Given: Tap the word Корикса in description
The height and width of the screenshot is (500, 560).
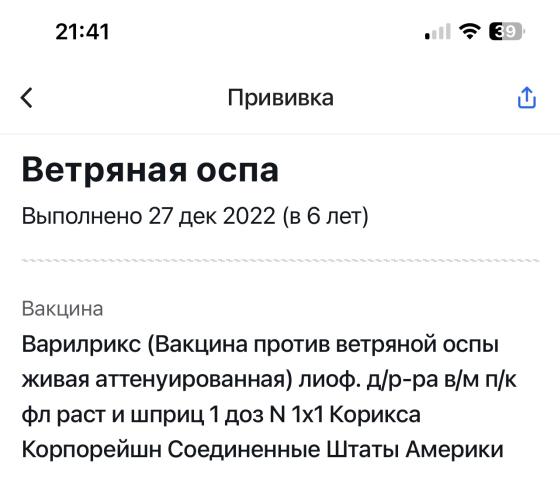Looking at the screenshot, I should (x=375, y=415).
